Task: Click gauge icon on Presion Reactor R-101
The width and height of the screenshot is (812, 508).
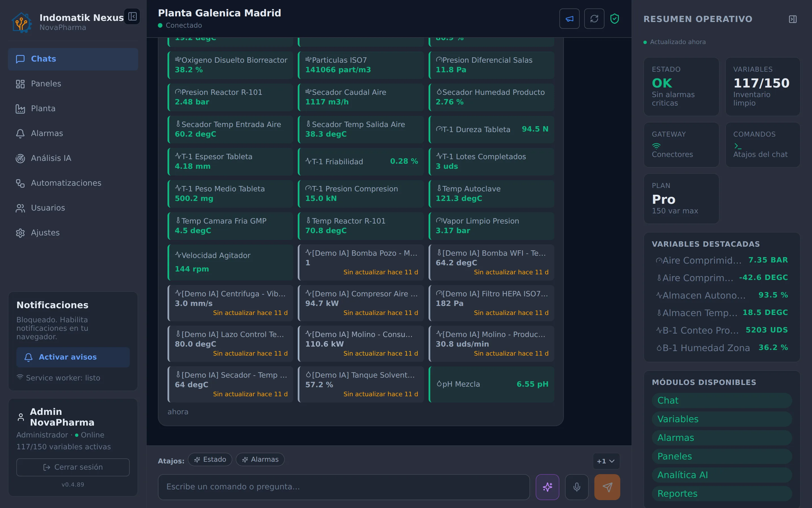Action: point(178,92)
